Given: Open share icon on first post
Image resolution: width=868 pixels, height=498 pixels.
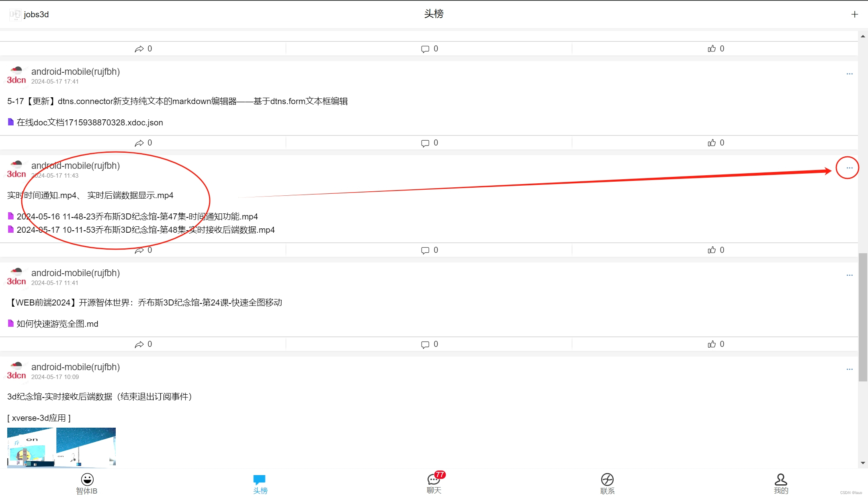Looking at the screenshot, I should coord(139,48).
